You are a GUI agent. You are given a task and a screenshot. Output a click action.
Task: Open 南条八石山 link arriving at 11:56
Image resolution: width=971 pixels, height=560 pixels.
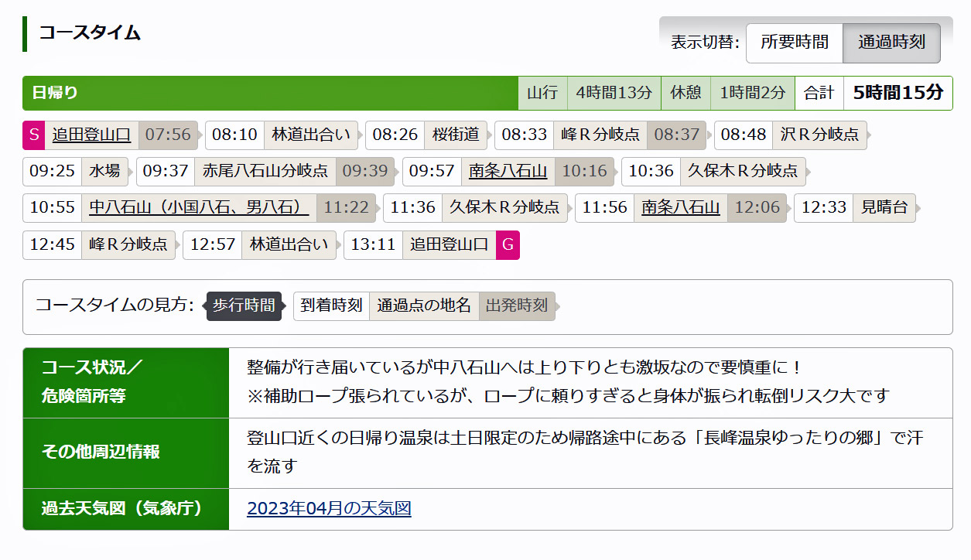(x=680, y=208)
